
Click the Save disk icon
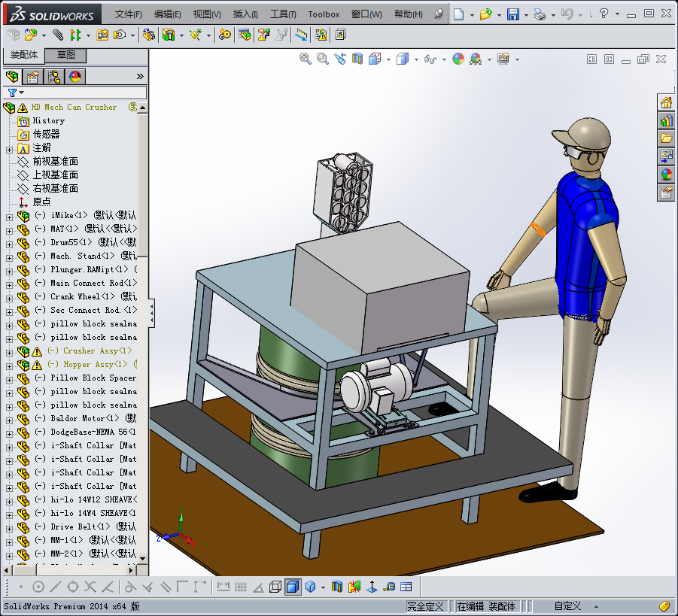512,14
